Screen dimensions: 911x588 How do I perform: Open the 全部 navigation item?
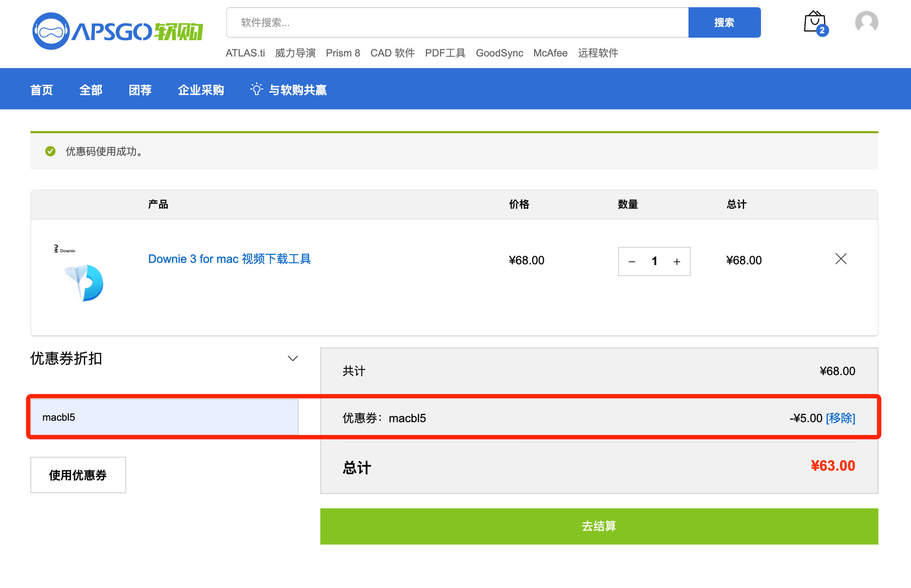[x=91, y=90]
